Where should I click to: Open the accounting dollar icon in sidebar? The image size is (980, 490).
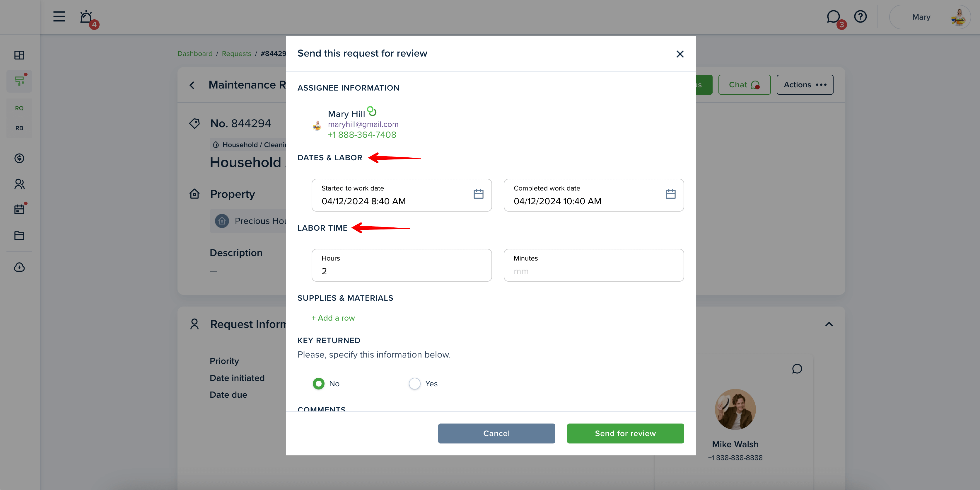click(x=19, y=158)
